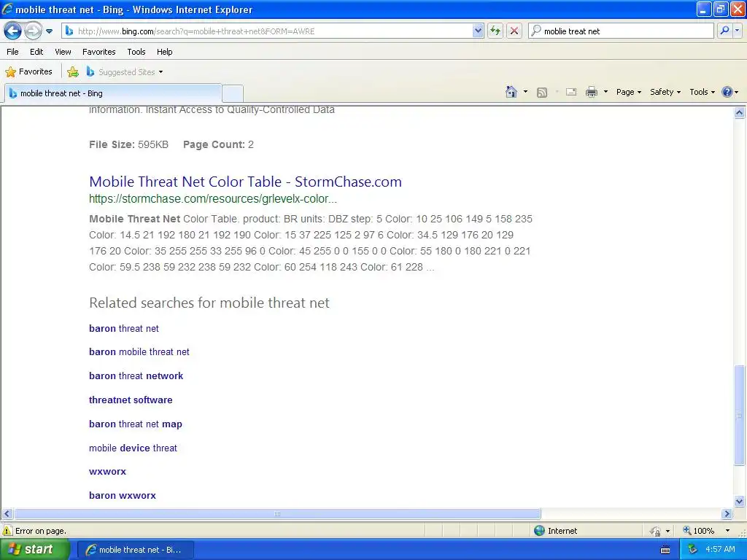This screenshot has width=747, height=560.
Task: Click the search box with 'moblie treat net'
Action: tap(622, 31)
